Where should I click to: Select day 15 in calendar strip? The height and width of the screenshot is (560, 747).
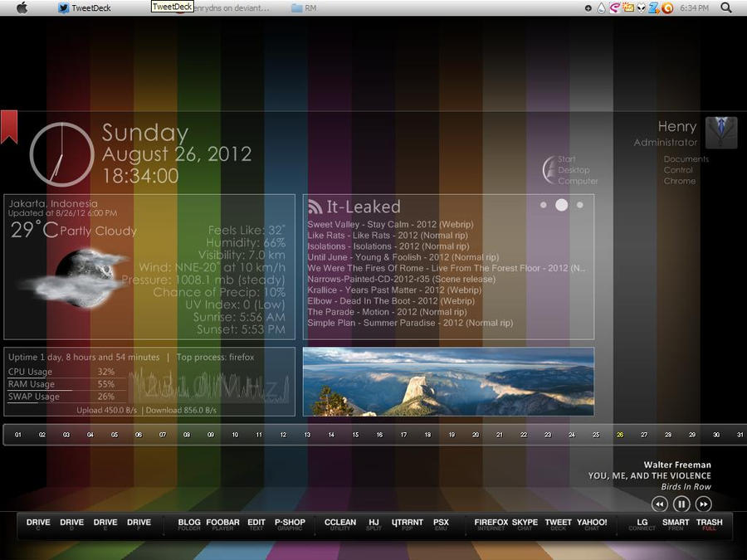coord(355,435)
